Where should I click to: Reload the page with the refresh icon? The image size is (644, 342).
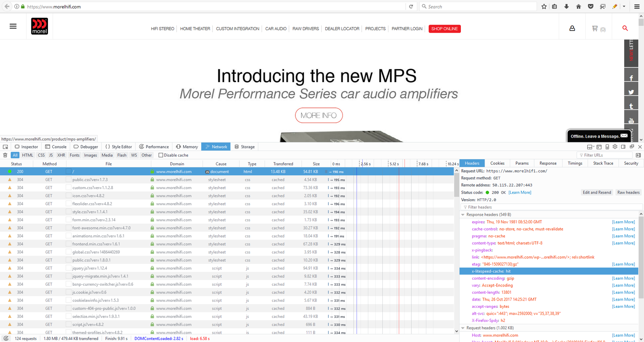coord(411,6)
